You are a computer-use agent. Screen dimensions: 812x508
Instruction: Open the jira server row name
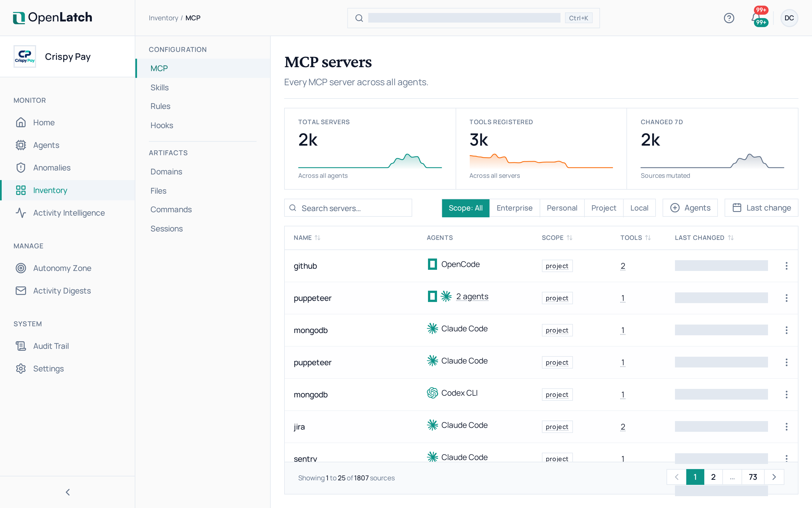point(299,427)
